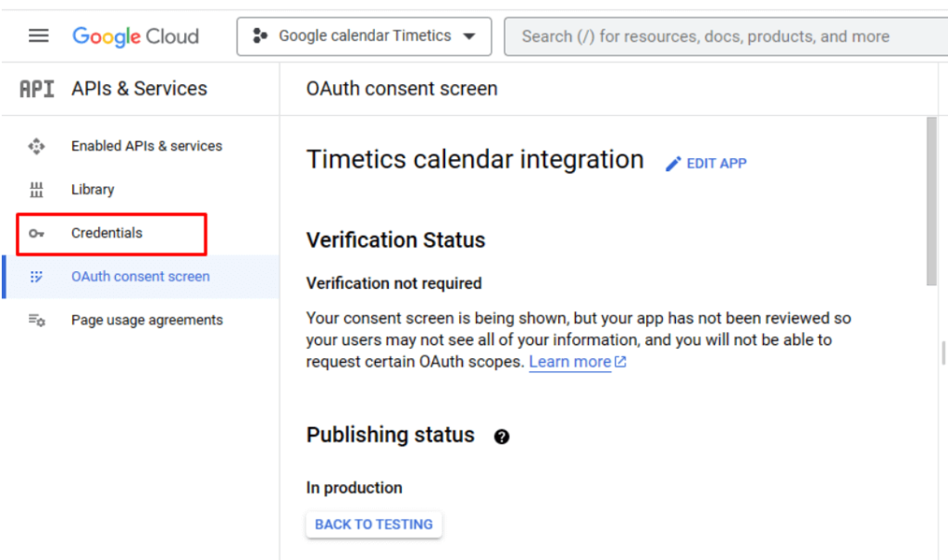Open the hamburger navigation menu
Viewport: 948px width, 560px height.
[x=39, y=36]
